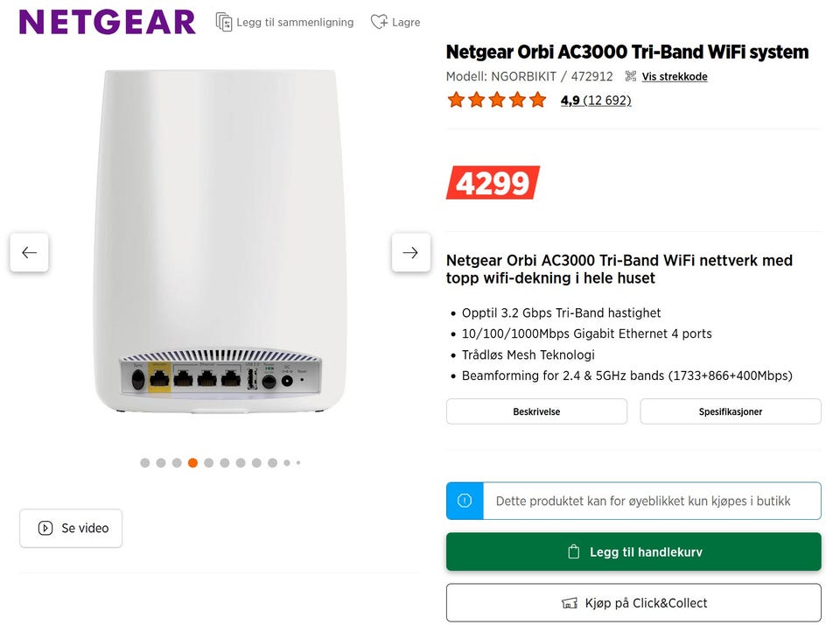Choose Kjøp på Click&Collect button
Viewport: 840px width, 625px height.
tap(633, 603)
